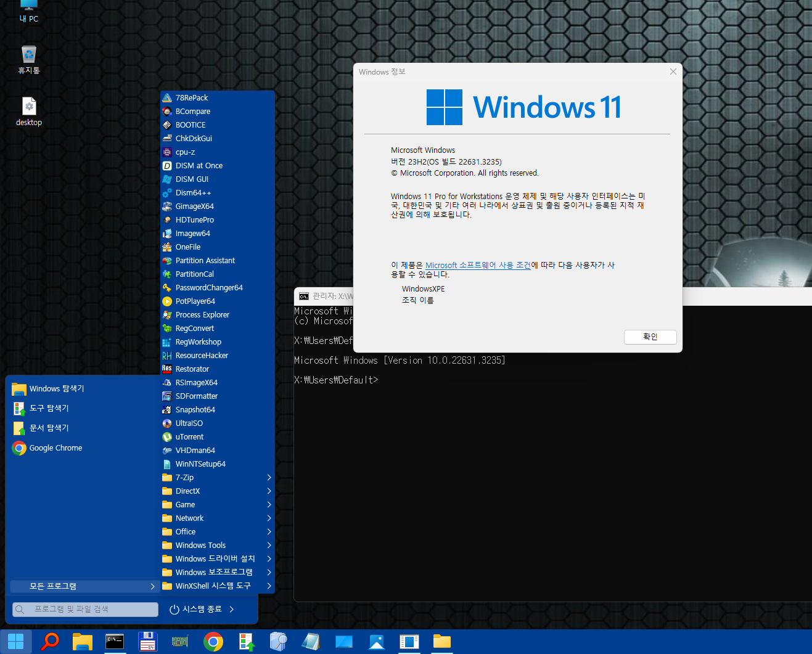
Task: Select the 휴지통 desktop icon
Action: [x=29, y=60]
